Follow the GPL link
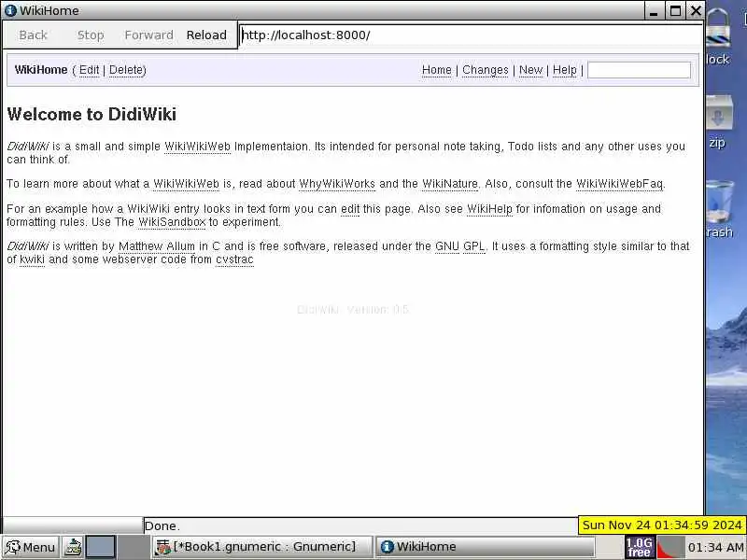Image resolution: width=747 pixels, height=560 pixels. pos(473,246)
